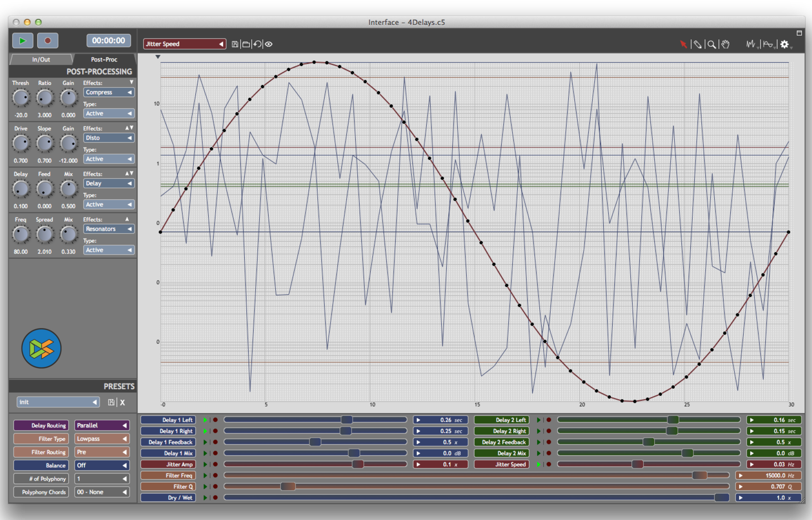
Task: Open the Jitter Speed parameter dropdown
Action: click(184, 44)
